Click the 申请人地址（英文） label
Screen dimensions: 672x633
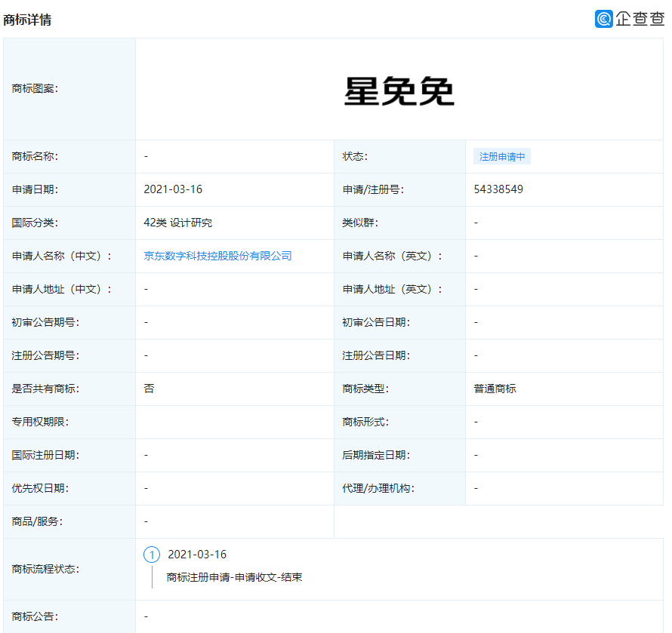click(393, 289)
